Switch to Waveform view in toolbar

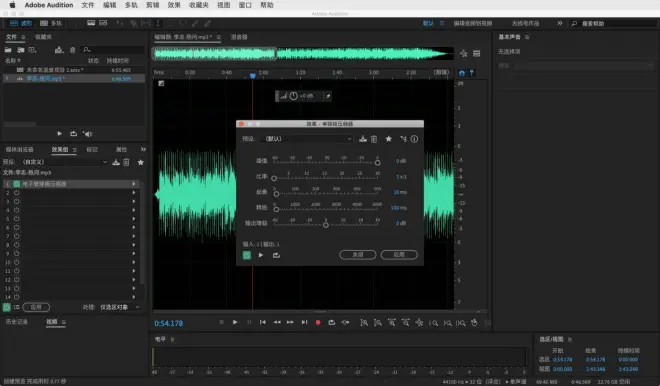click(21, 23)
